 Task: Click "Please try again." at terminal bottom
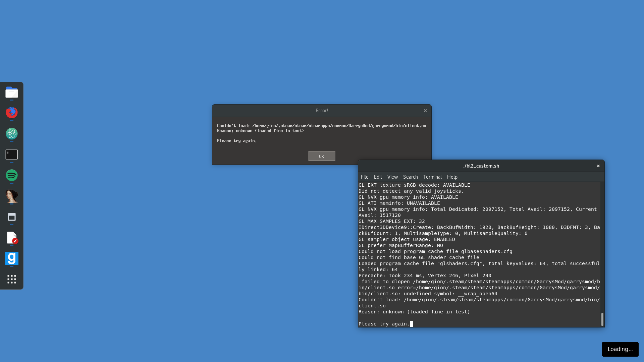(384, 324)
